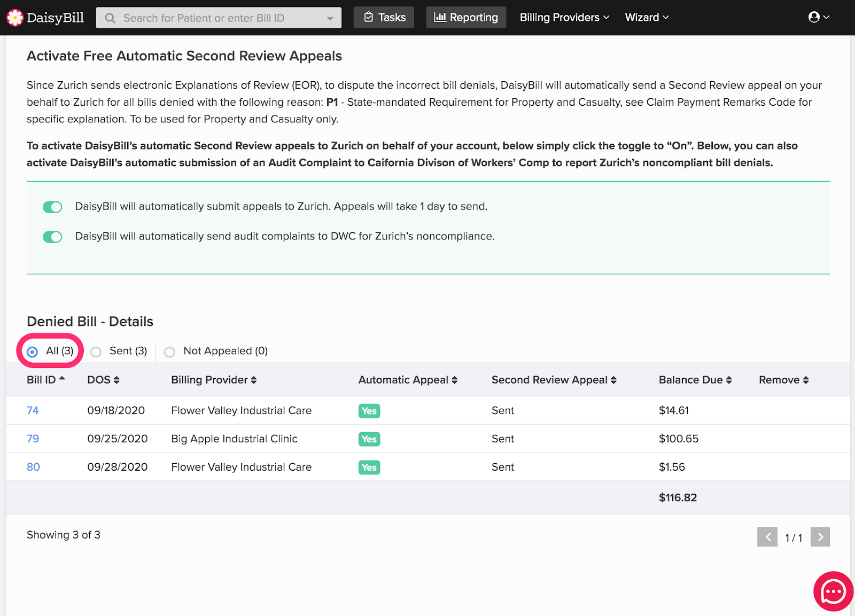The height and width of the screenshot is (616, 855).
Task: Open the live chat bubble icon
Action: pyautogui.click(x=833, y=591)
